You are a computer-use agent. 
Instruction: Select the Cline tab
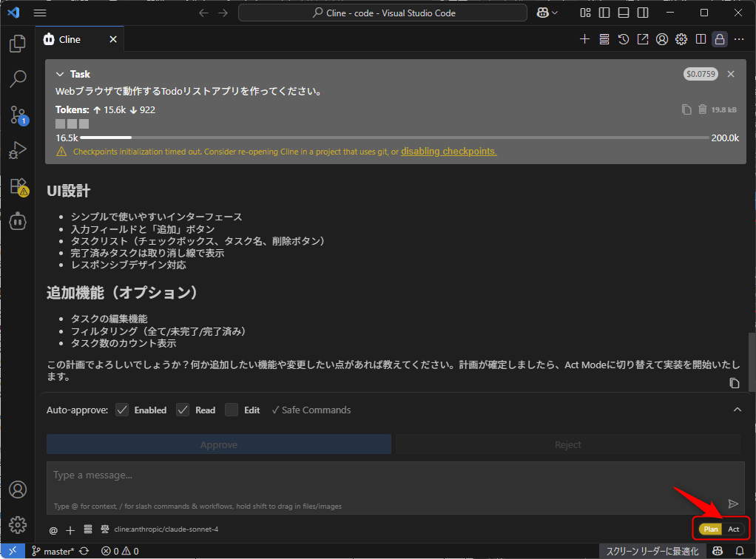click(70, 39)
